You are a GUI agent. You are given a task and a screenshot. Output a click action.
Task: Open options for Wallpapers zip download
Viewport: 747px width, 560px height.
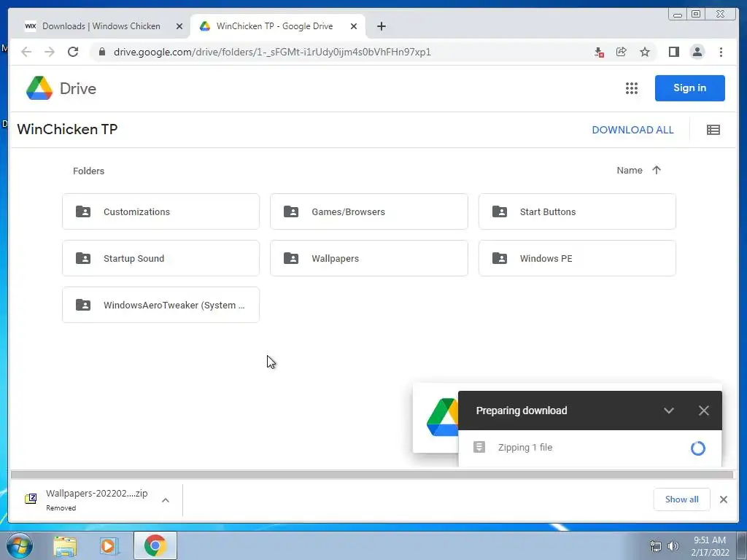(166, 500)
